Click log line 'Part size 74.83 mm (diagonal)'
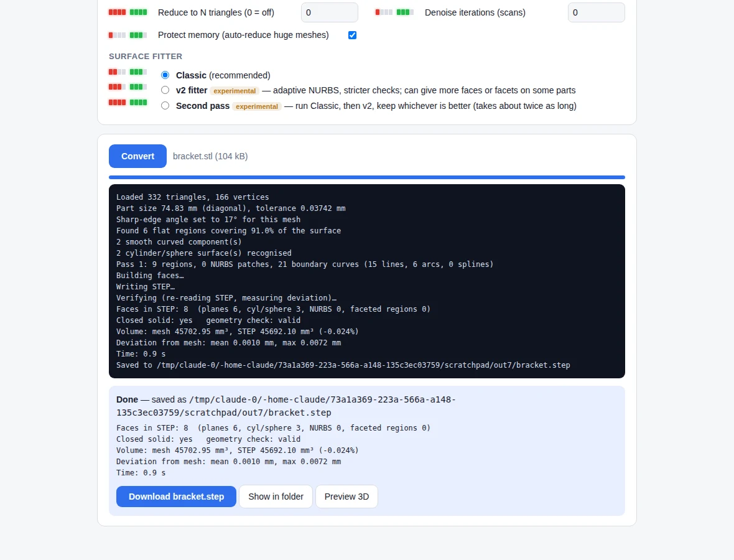734x560 pixels. pos(231,208)
